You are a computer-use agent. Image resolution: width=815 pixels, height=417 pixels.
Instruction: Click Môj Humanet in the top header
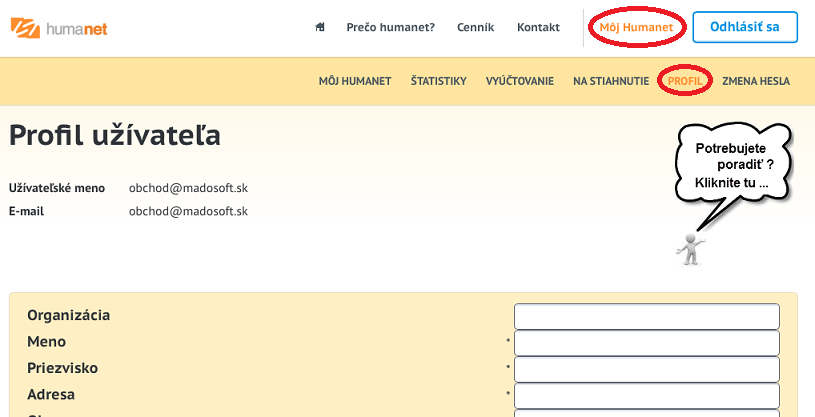point(637,27)
